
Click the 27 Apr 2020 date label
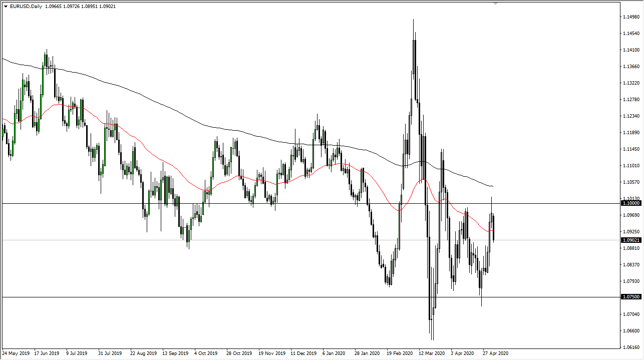tap(497, 353)
